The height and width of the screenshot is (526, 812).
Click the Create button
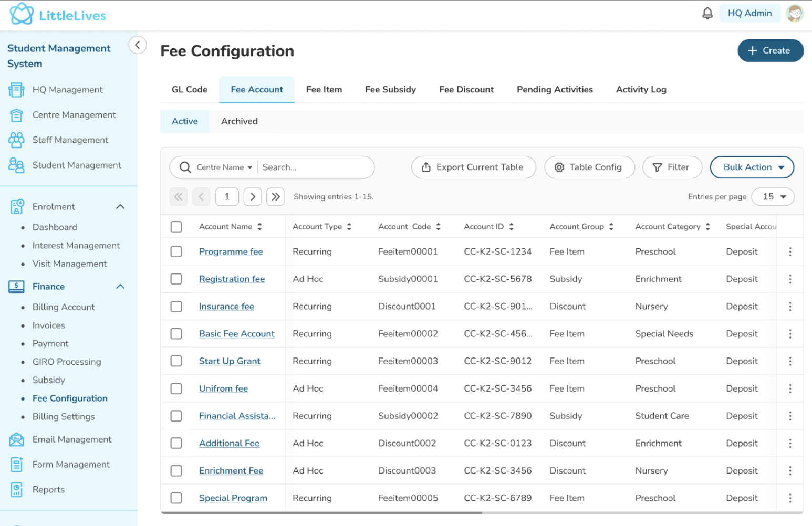(x=771, y=51)
